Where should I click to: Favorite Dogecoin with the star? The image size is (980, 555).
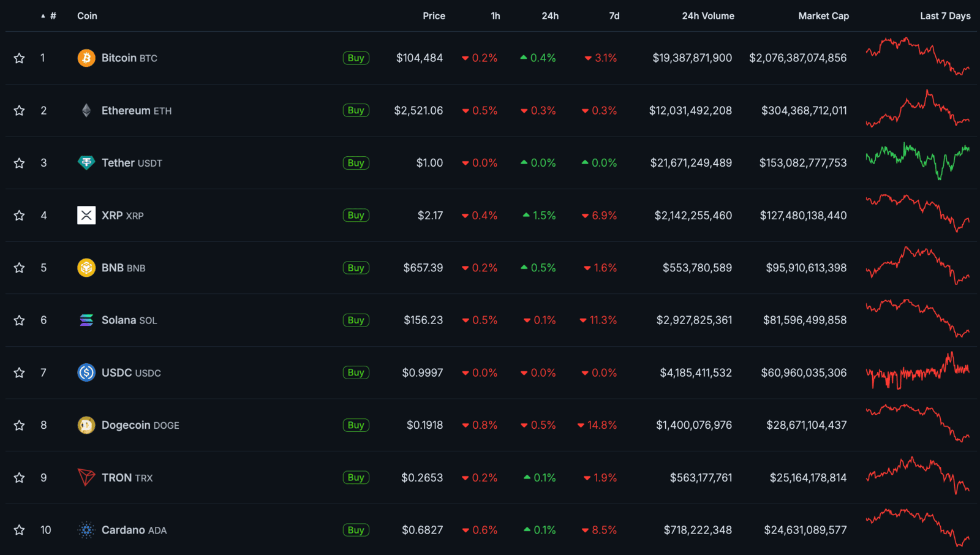(x=19, y=425)
